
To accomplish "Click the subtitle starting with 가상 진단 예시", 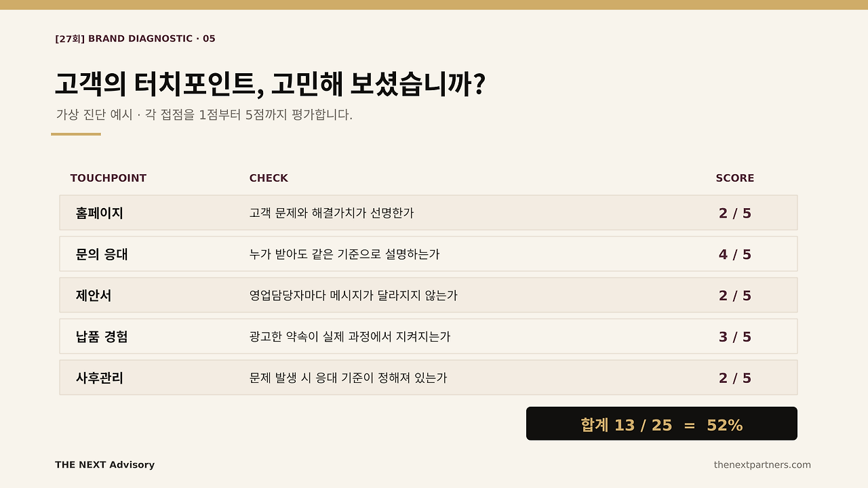I will click(x=204, y=115).
